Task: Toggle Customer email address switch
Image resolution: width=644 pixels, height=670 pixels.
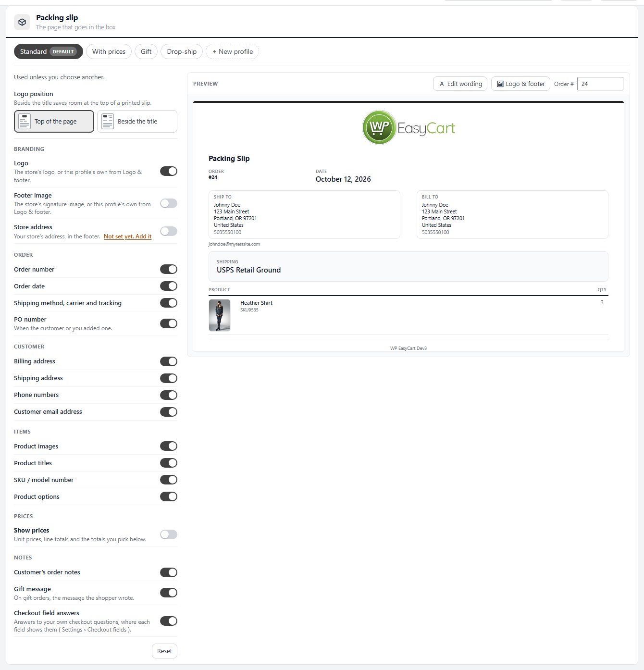Action: coord(169,412)
